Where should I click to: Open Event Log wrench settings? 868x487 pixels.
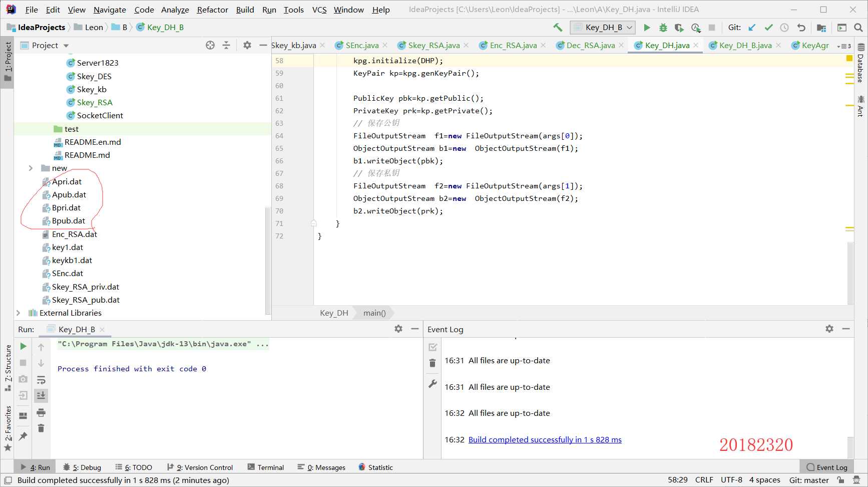pyautogui.click(x=432, y=384)
